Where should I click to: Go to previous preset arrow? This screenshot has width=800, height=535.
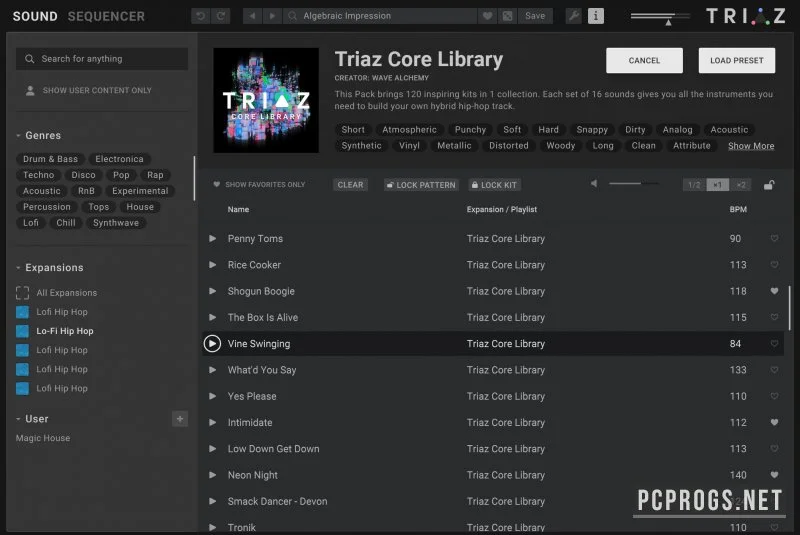(252, 16)
